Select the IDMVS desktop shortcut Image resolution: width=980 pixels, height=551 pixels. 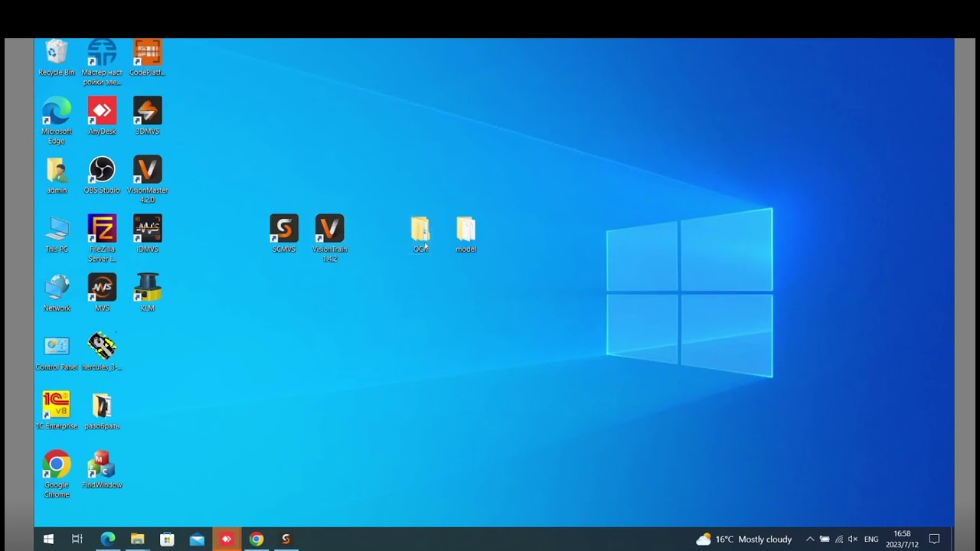148,233
